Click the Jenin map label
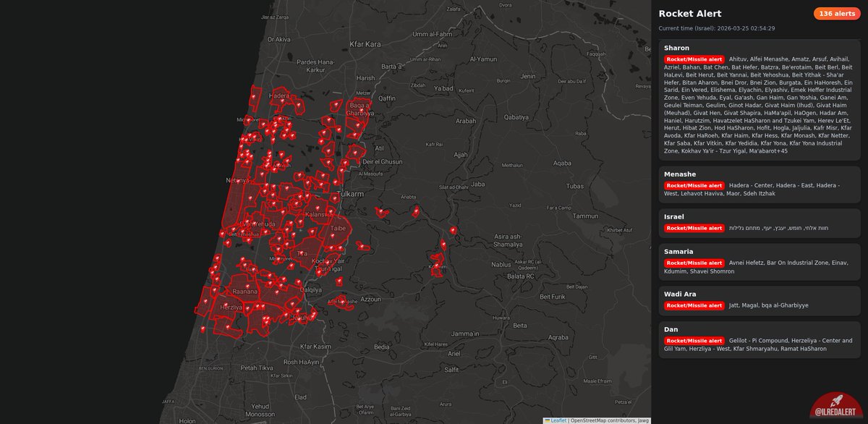 tap(528, 76)
